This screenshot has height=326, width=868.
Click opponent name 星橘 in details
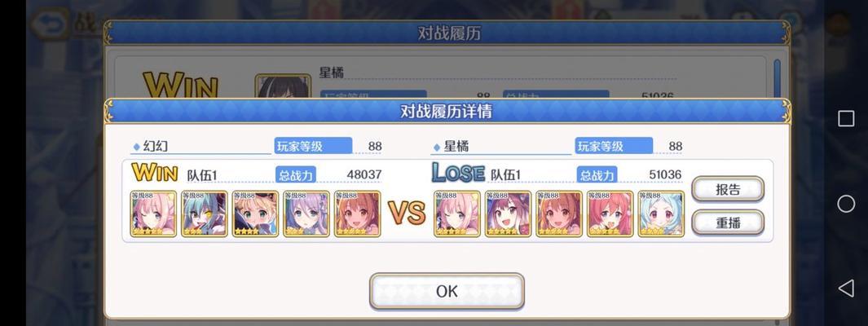(x=456, y=146)
